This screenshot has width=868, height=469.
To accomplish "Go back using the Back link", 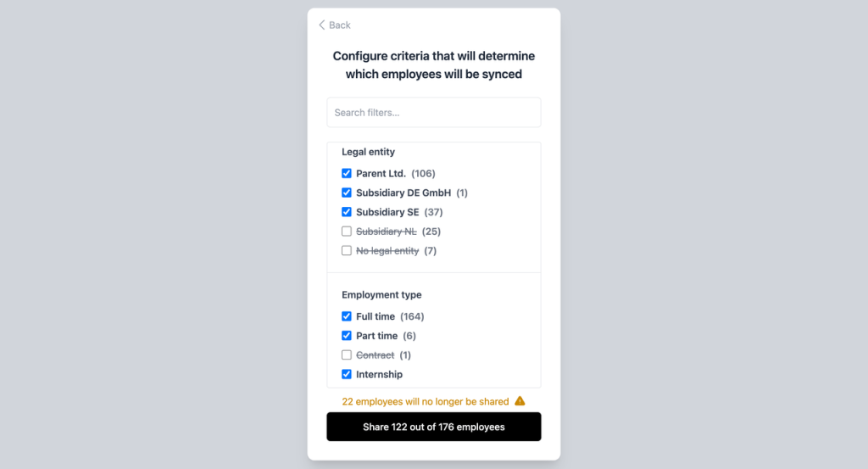I will pyautogui.click(x=334, y=25).
